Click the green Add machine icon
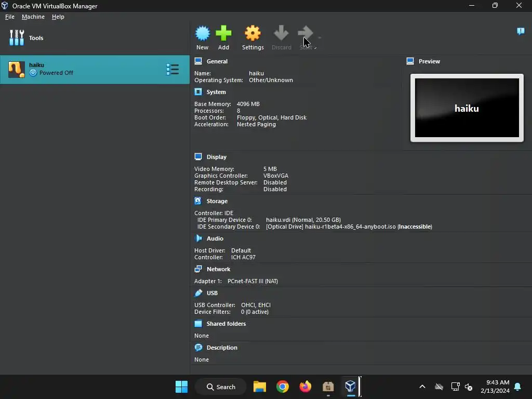The width and height of the screenshot is (532, 399). tap(223, 33)
